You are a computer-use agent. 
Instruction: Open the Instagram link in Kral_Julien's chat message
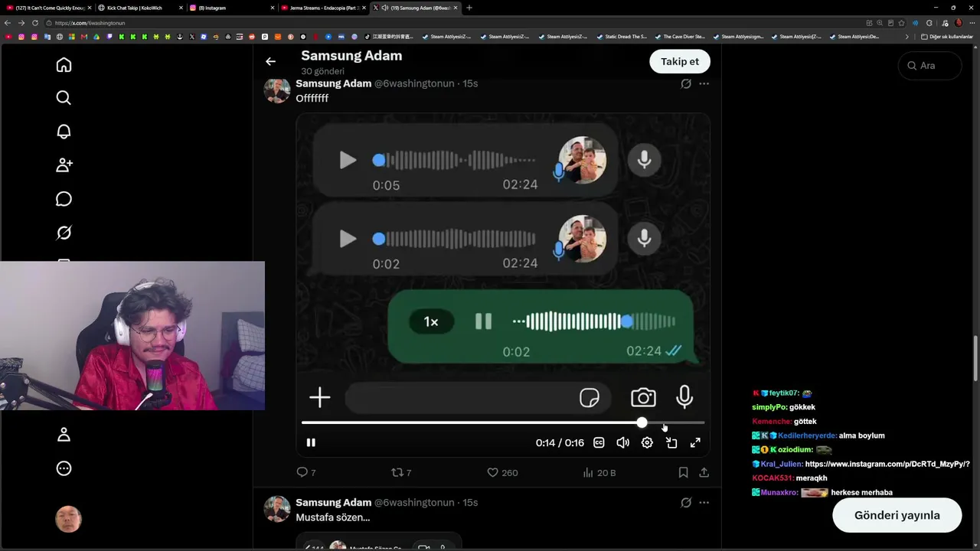pyautogui.click(x=887, y=464)
